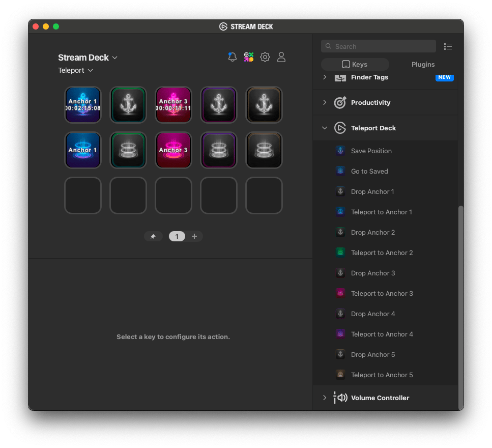Click inside the Search field
This screenshot has width=492, height=448.
(378, 46)
